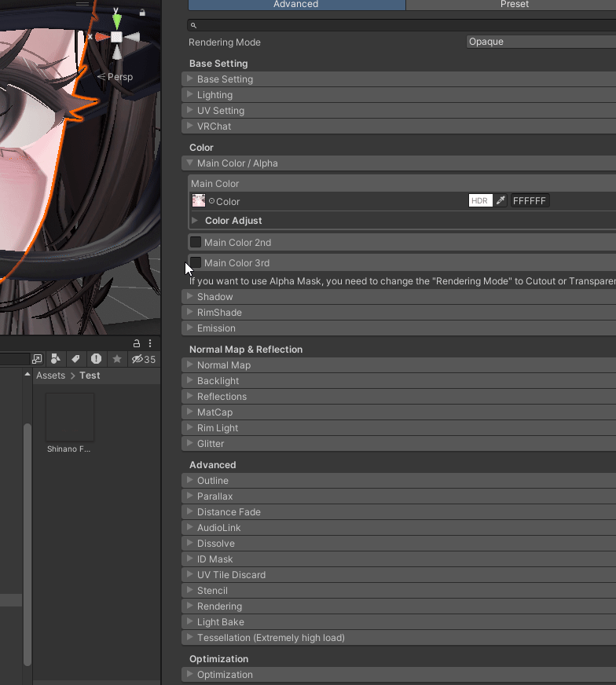This screenshot has height=685, width=616.
Task: Open the HDR color picker swatch
Action: 481,200
